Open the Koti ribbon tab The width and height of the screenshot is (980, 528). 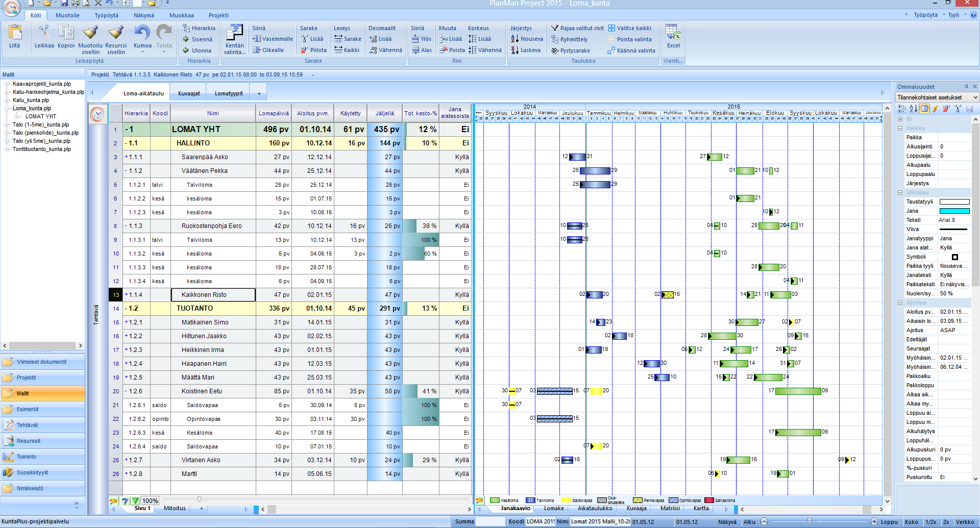point(36,15)
